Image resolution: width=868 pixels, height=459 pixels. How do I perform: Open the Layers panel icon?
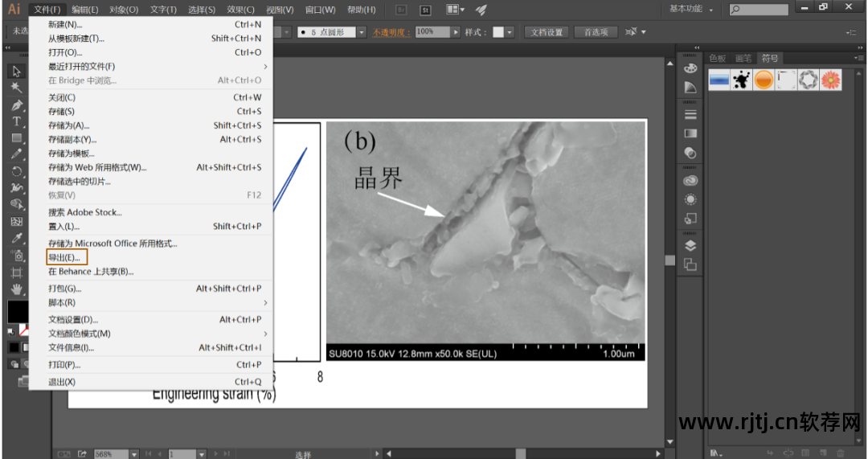[690, 246]
